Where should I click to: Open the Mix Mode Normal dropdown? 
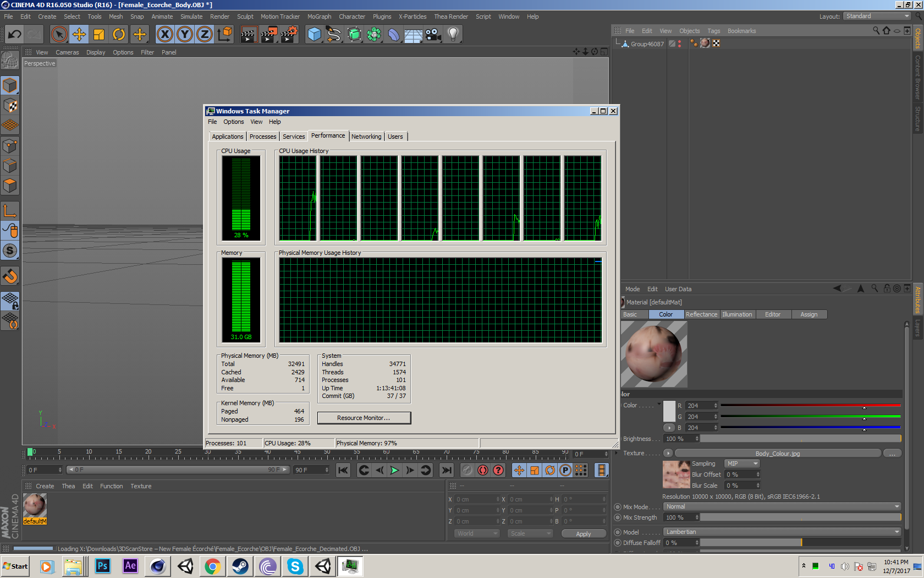pos(782,506)
